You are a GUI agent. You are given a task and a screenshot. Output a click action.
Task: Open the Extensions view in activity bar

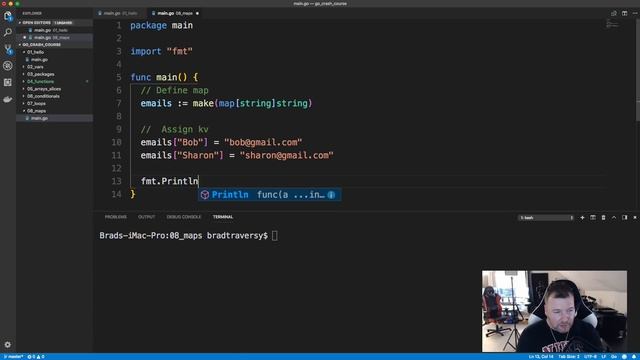point(8,82)
